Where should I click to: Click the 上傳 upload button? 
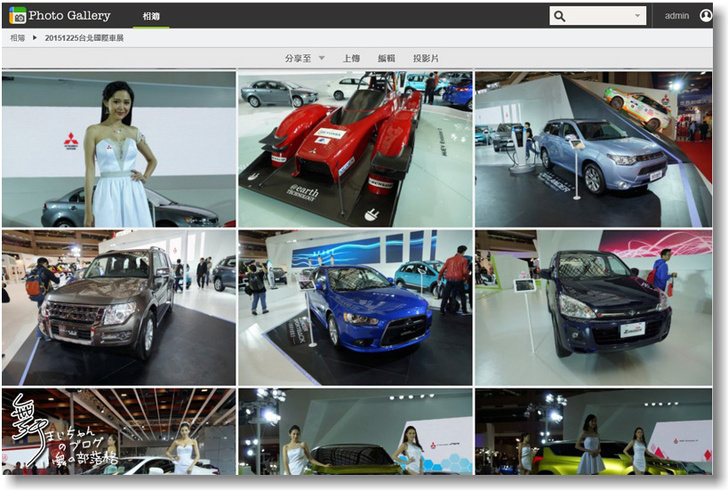point(351,58)
